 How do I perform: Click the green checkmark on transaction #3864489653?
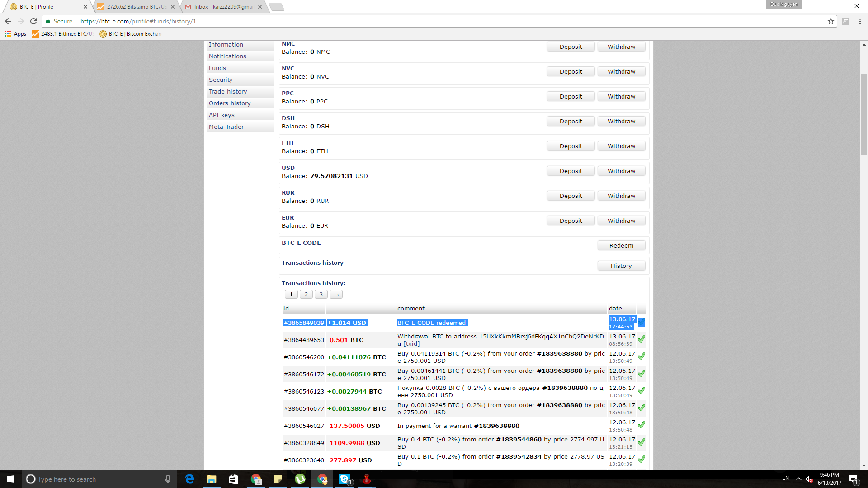pos(641,339)
